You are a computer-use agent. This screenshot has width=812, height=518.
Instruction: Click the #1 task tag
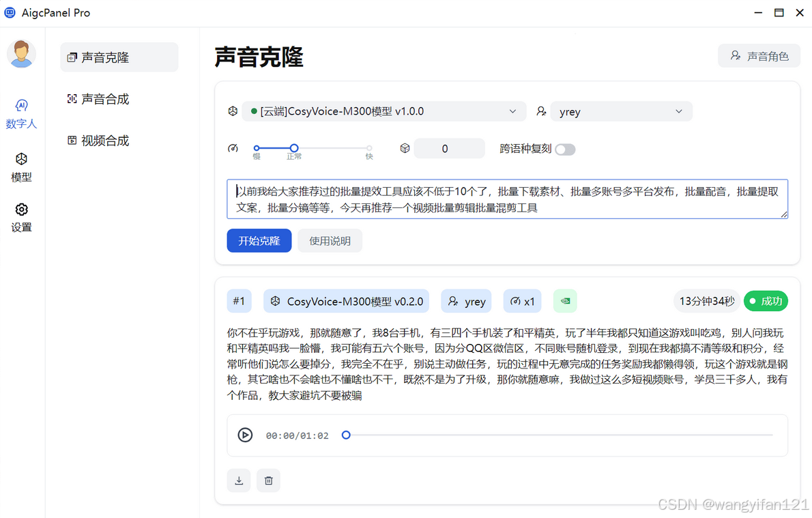tap(239, 301)
